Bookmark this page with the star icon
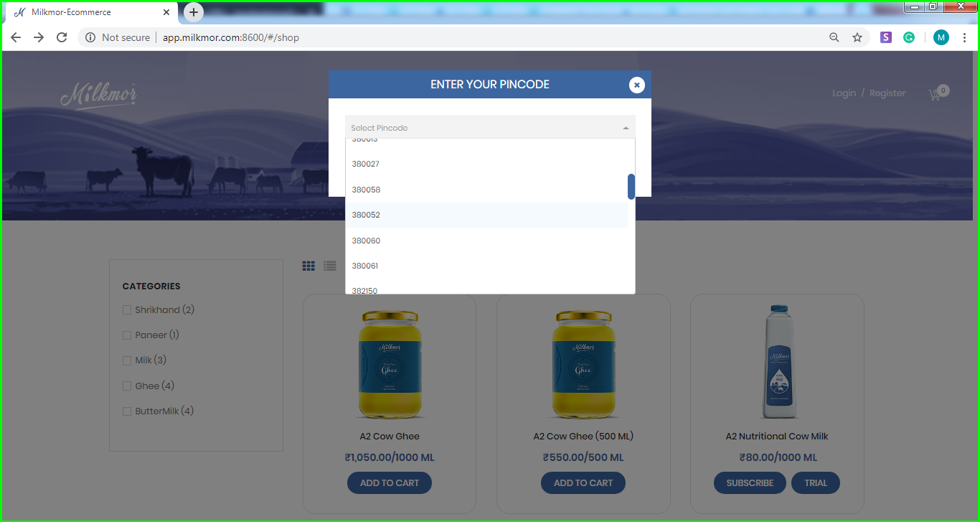 [x=857, y=37]
